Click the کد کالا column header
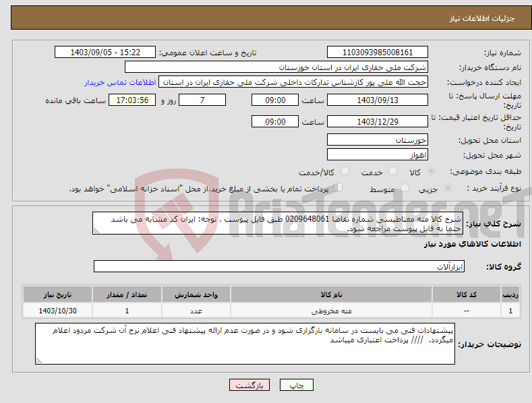Viewport: 532px width, 403px height. 467,294
